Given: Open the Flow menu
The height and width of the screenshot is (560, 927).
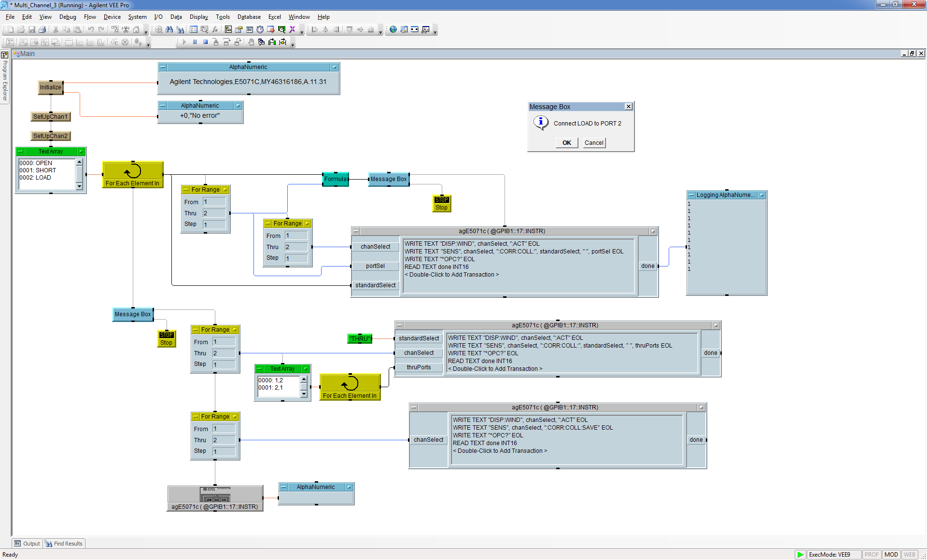Looking at the screenshot, I should (x=90, y=17).
